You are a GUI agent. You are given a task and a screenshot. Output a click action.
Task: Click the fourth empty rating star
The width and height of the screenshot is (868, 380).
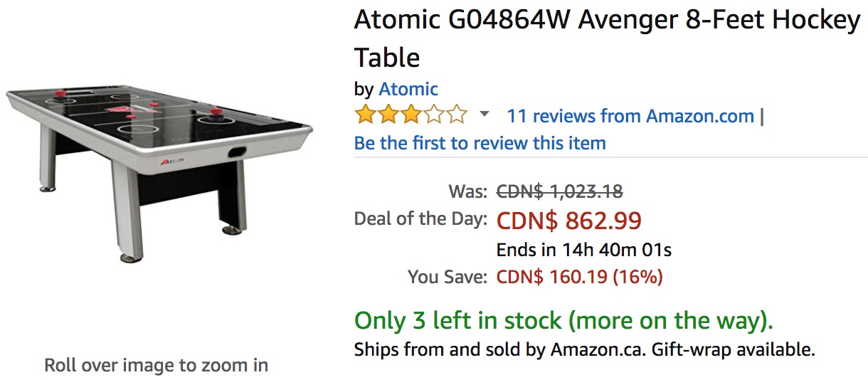[434, 115]
